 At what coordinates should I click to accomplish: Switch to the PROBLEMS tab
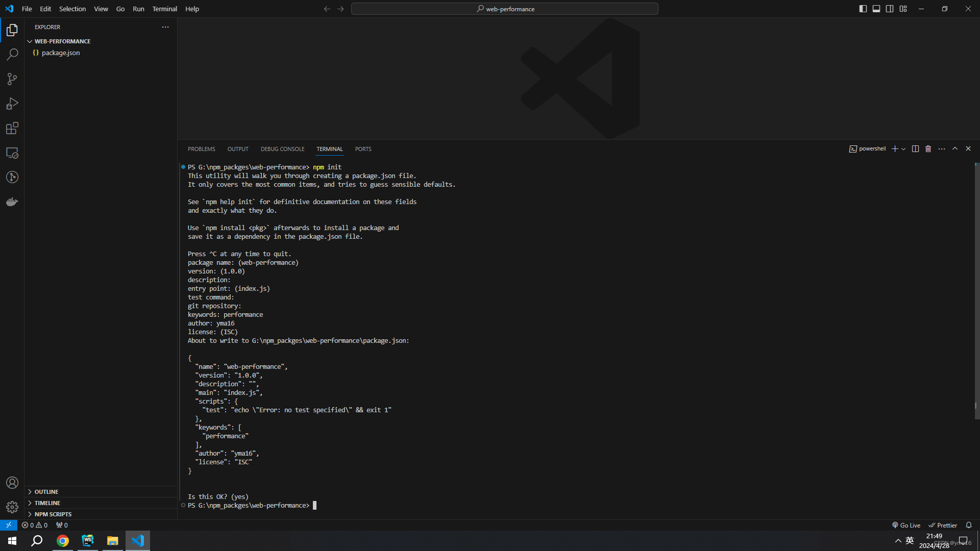pos(202,149)
